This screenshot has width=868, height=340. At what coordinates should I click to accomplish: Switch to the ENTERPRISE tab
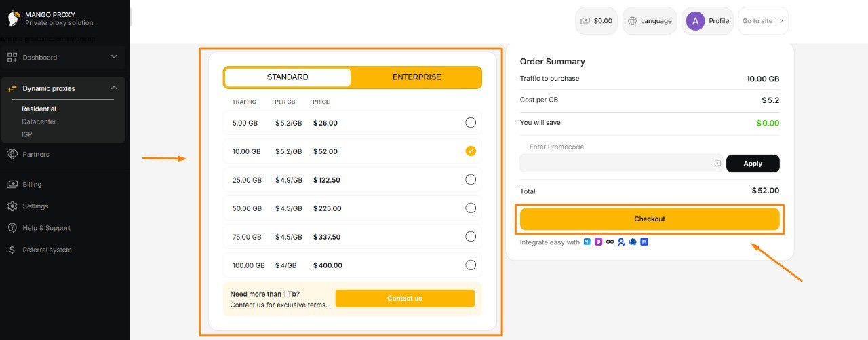416,77
